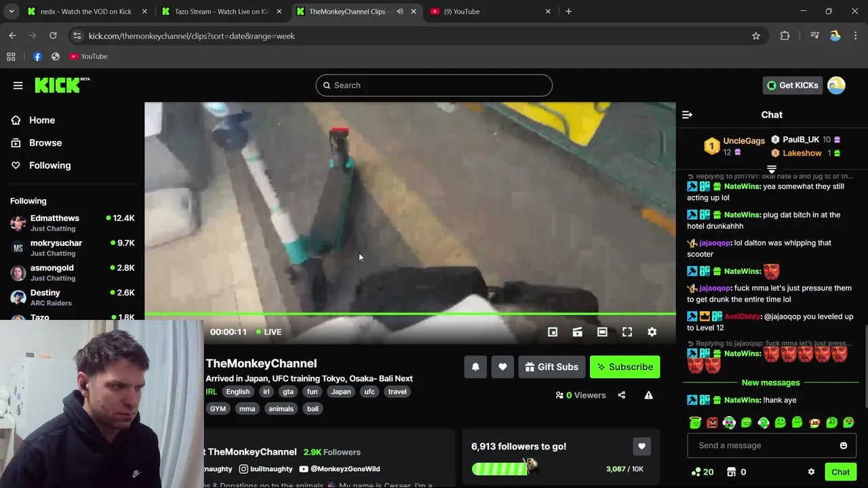Open a new browser tab

pyautogui.click(x=568, y=12)
